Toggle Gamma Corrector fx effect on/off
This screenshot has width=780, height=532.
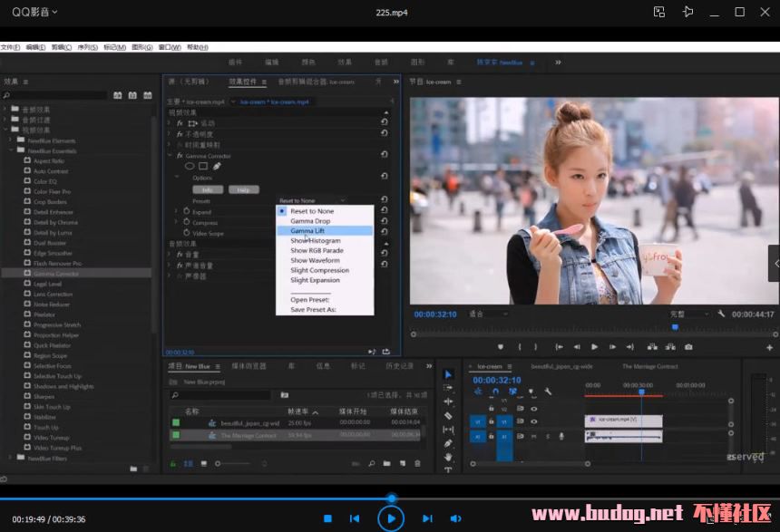(180, 156)
